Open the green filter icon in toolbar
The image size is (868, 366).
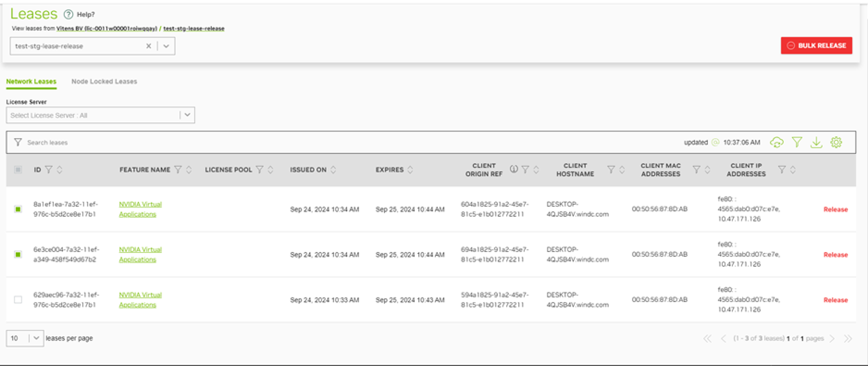coord(797,142)
